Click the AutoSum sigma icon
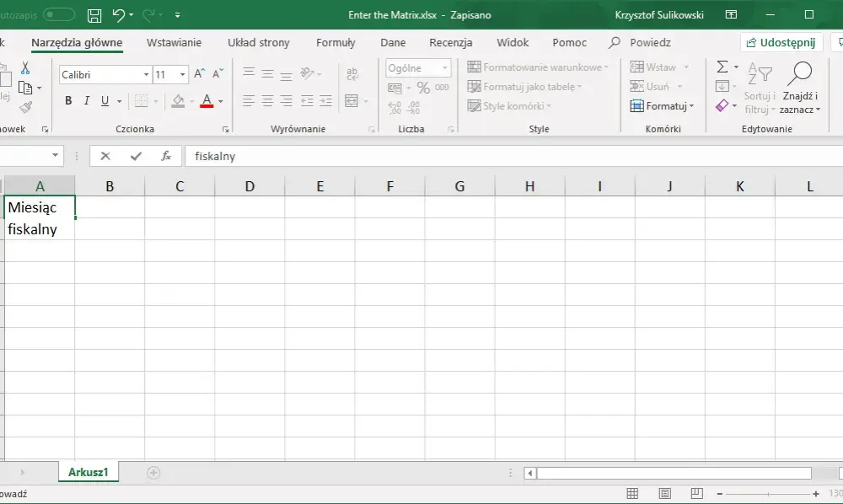The height and width of the screenshot is (504, 843). [722, 67]
